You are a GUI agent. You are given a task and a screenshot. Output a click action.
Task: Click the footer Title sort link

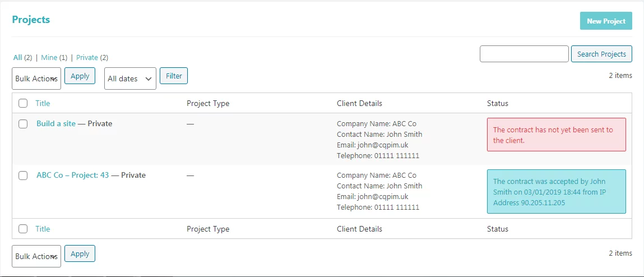click(43, 229)
